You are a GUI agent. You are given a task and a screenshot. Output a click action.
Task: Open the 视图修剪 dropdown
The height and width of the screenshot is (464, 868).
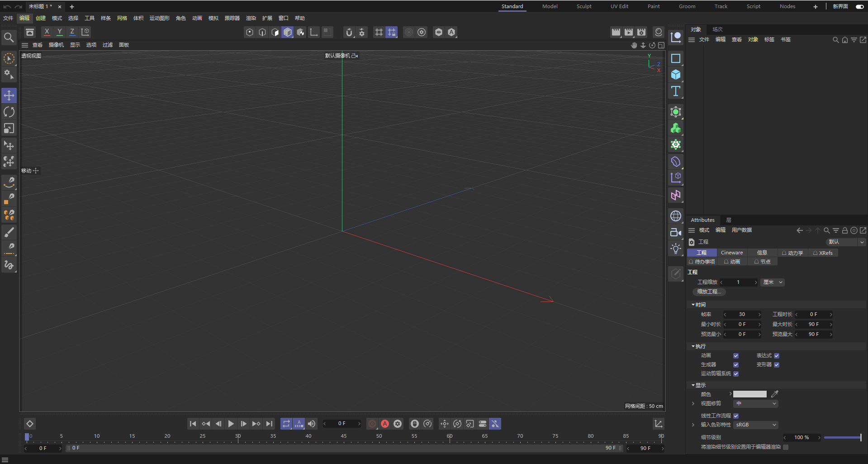click(755, 403)
